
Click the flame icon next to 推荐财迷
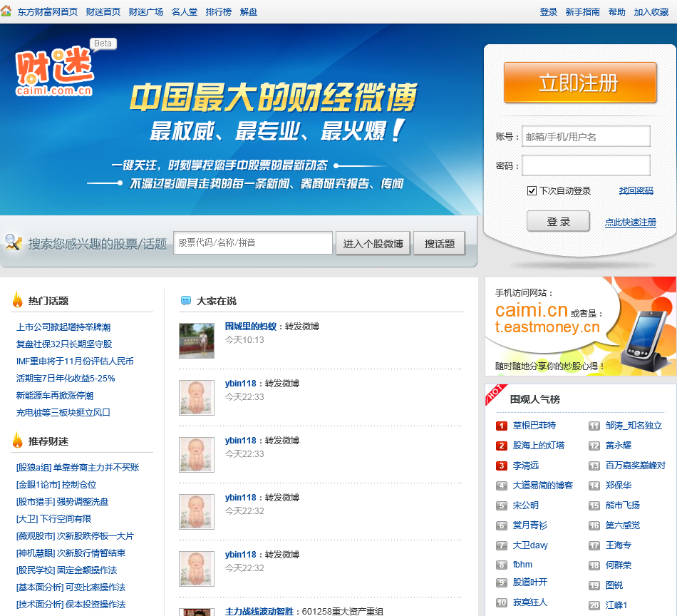coord(18,440)
